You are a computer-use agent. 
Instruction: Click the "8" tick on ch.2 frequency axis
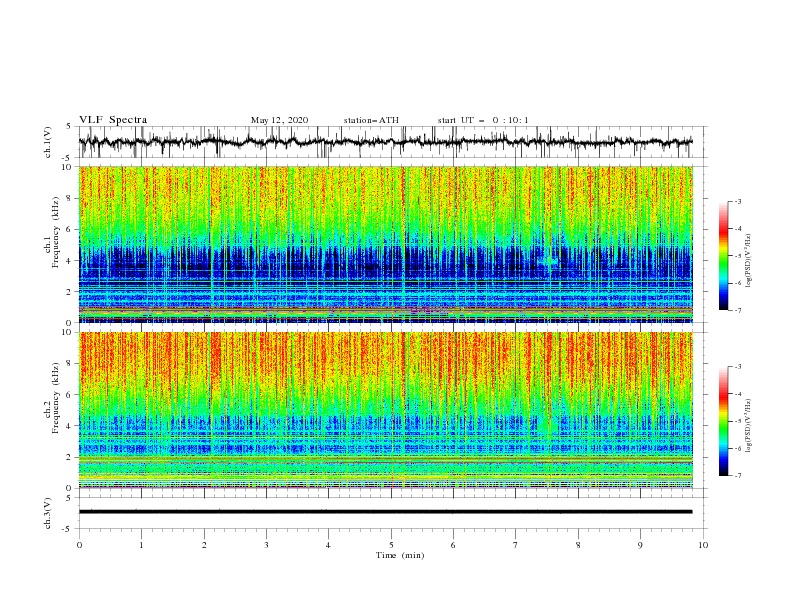(69, 364)
